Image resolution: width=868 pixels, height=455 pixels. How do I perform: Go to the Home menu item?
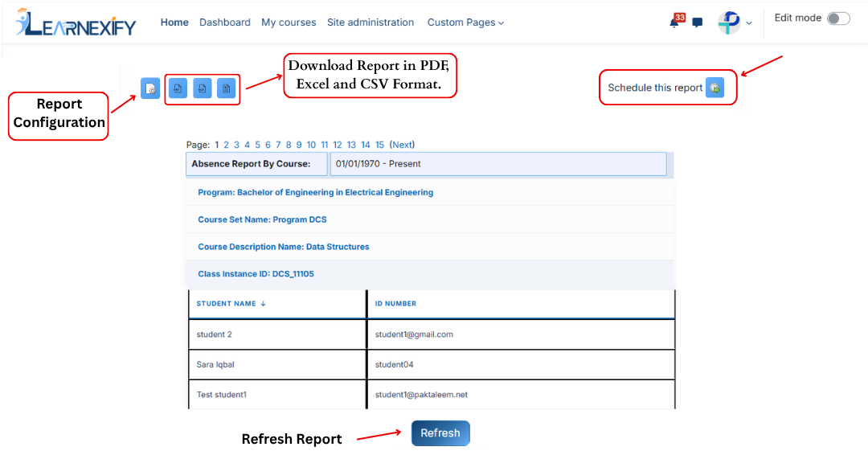174,23
